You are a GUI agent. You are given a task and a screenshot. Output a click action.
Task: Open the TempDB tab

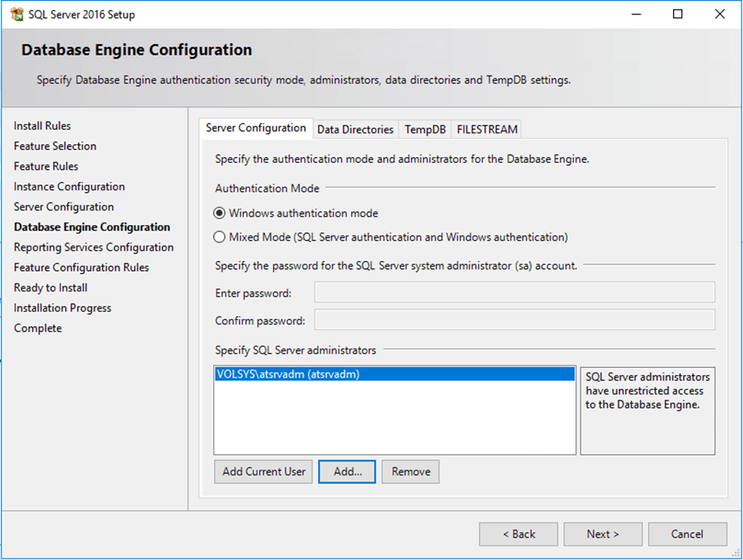click(x=424, y=130)
